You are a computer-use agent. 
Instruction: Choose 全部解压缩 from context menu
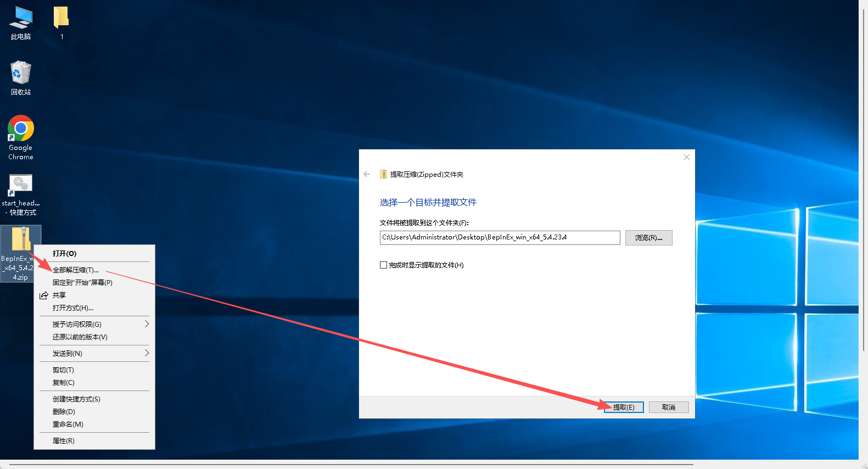76,270
